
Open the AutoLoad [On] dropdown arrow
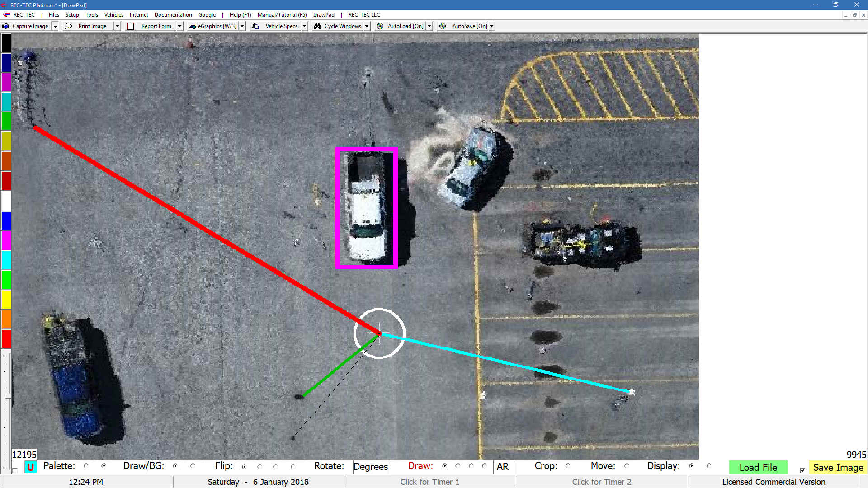tap(429, 26)
